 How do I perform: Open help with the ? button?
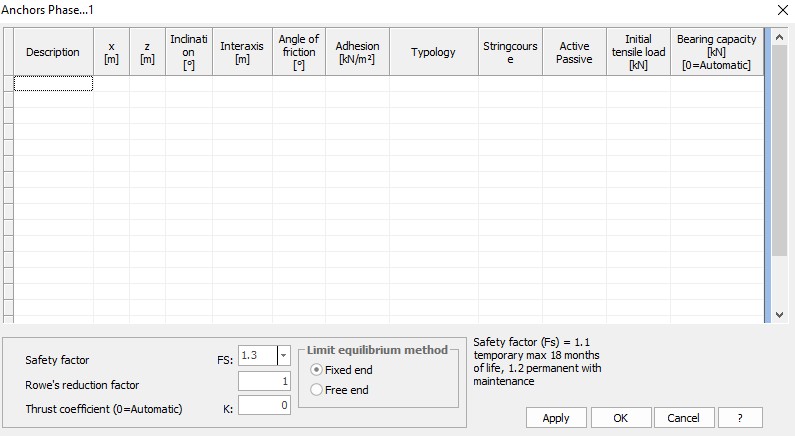coord(740,417)
